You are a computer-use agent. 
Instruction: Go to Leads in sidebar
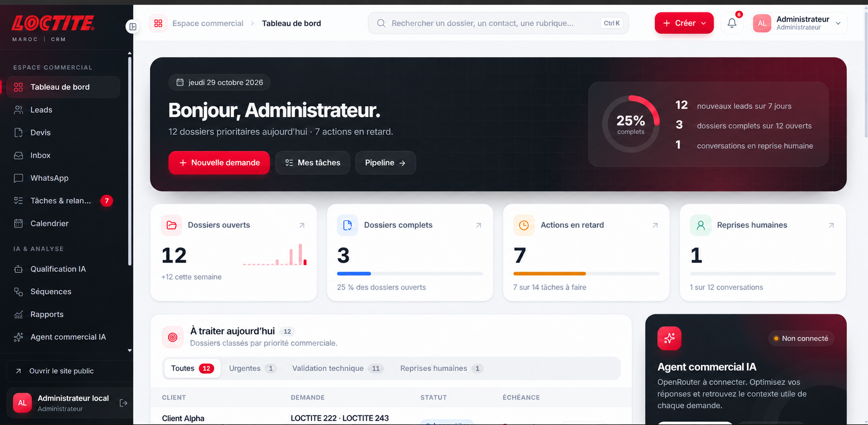tap(63, 110)
